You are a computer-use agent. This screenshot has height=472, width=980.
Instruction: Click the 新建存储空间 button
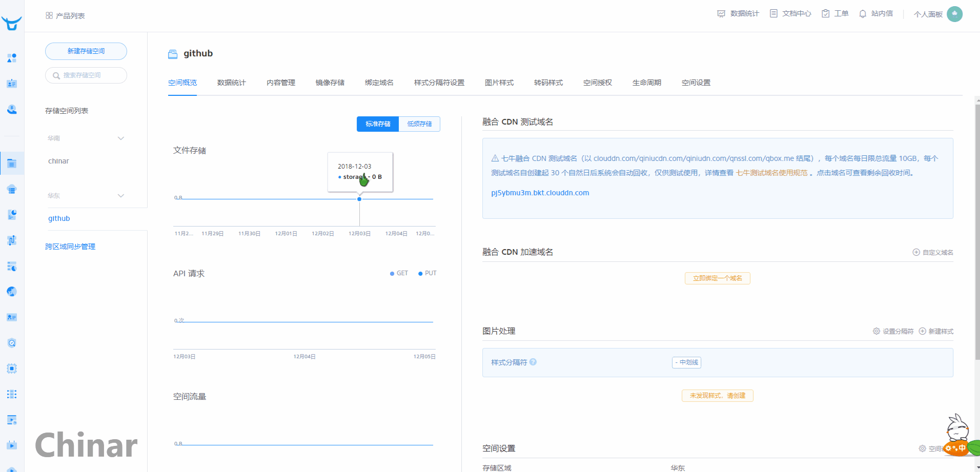[x=86, y=51]
